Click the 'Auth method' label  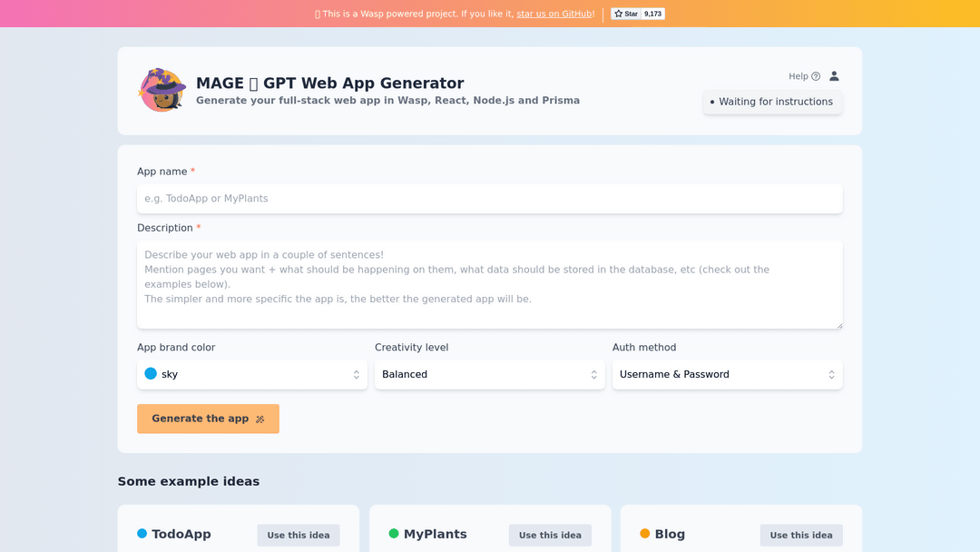[644, 348]
